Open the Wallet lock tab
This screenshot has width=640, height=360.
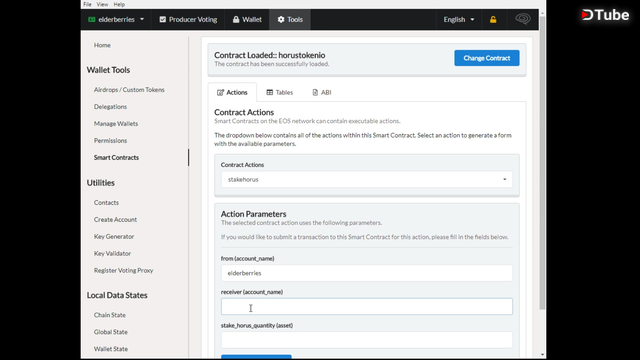click(247, 20)
